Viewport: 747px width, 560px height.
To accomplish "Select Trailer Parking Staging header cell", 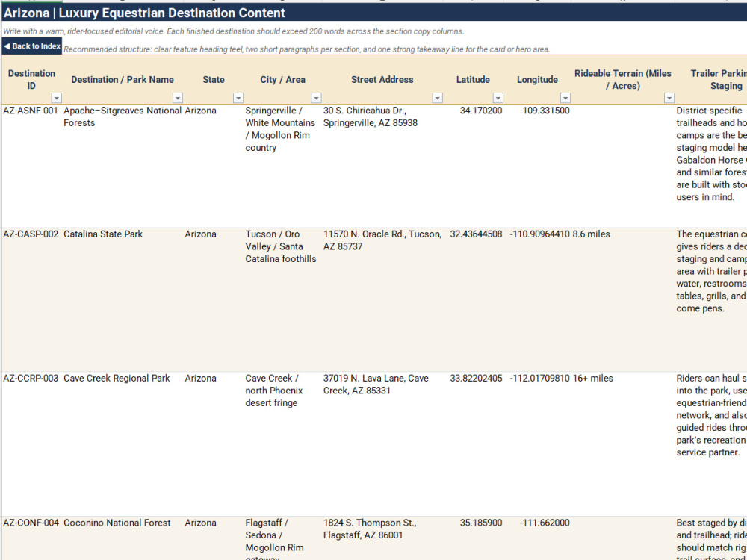I will [711, 80].
